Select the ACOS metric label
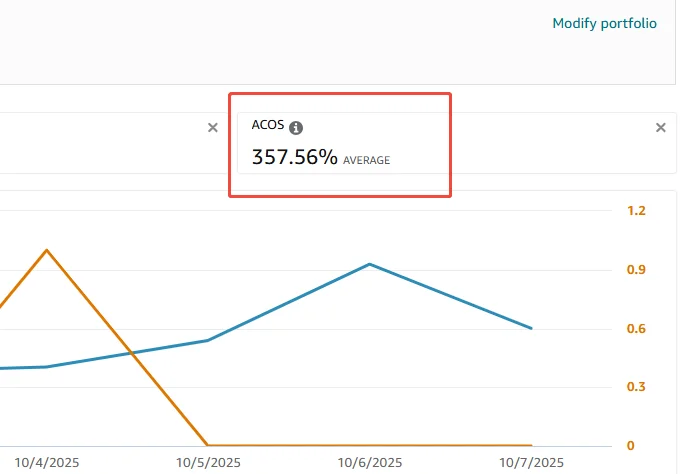Screen dimensions: 687x474 (x=269, y=127)
